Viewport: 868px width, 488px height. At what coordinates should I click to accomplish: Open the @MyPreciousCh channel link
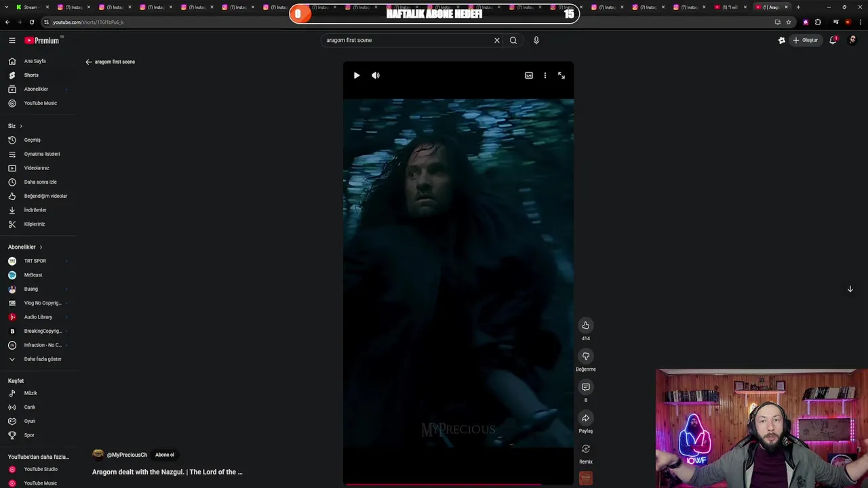127,455
